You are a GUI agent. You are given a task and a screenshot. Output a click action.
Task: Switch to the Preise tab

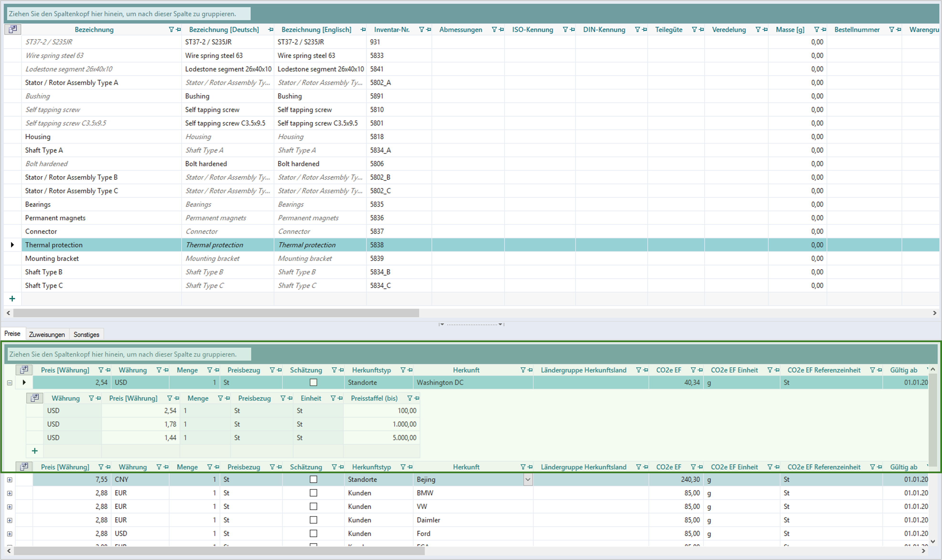point(12,334)
